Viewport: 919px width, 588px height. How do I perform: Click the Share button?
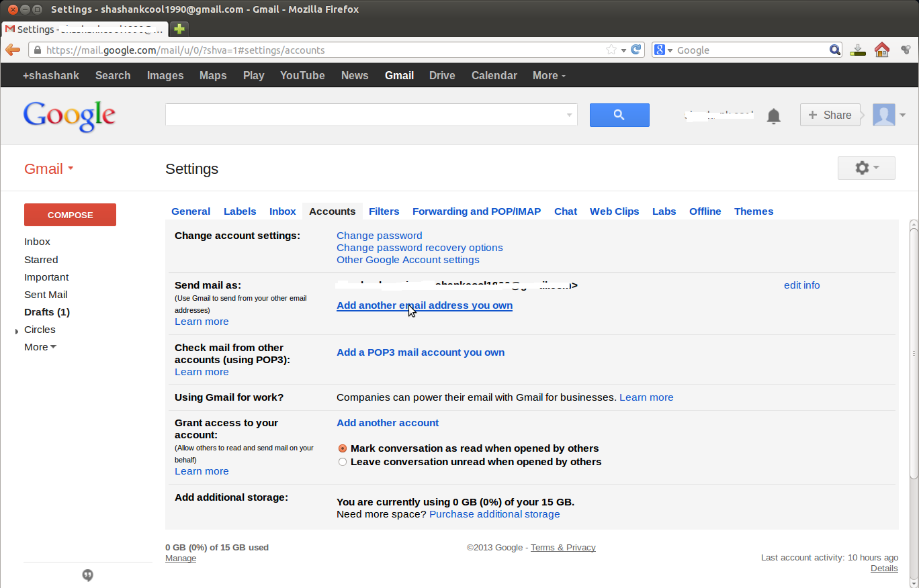tap(830, 115)
